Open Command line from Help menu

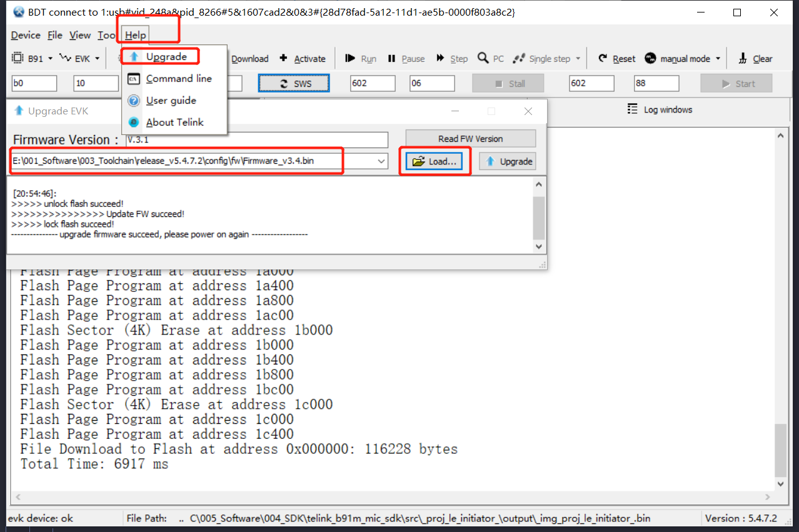click(178, 79)
